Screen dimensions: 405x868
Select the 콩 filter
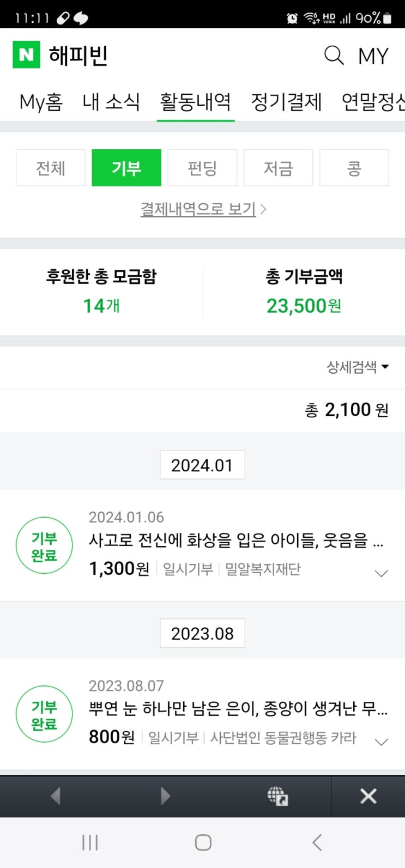point(354,168)
